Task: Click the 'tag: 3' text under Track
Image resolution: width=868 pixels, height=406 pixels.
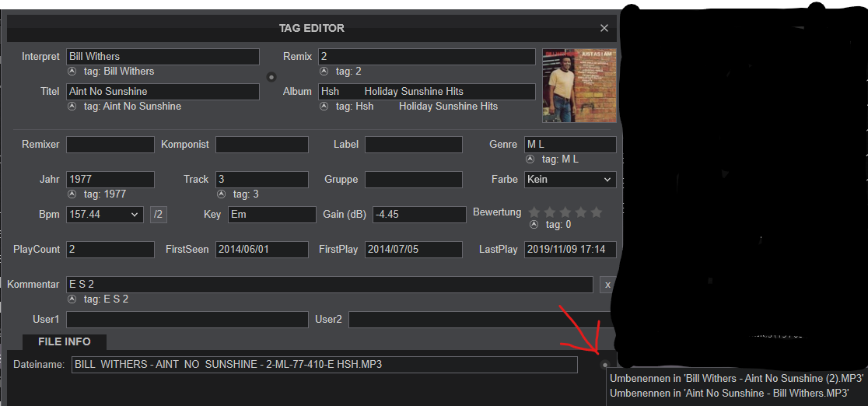Action: pyautogui.click(x=246, y=194)
